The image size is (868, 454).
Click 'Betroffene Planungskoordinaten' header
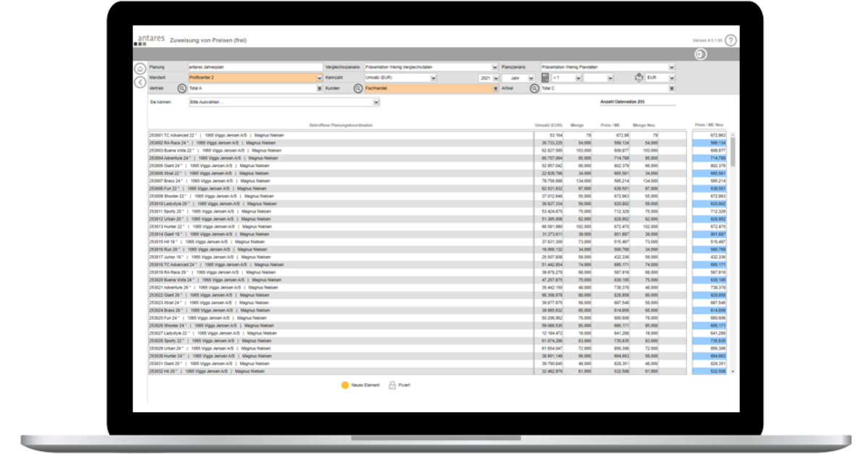[341, 125]
